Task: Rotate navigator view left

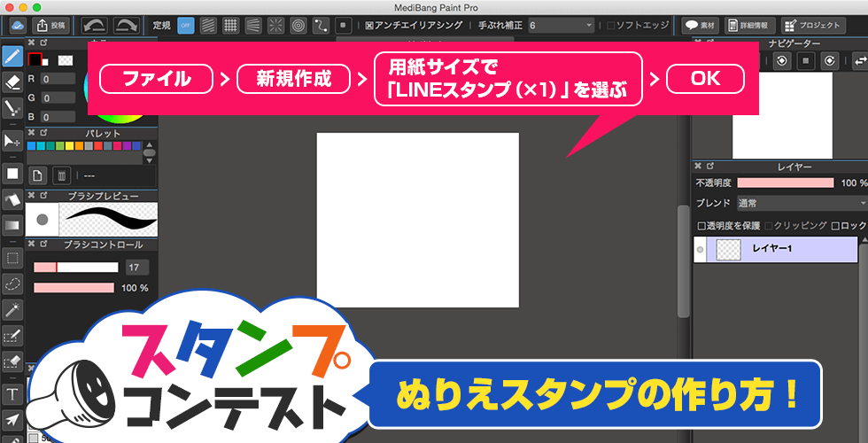Action: pos(781,60)
